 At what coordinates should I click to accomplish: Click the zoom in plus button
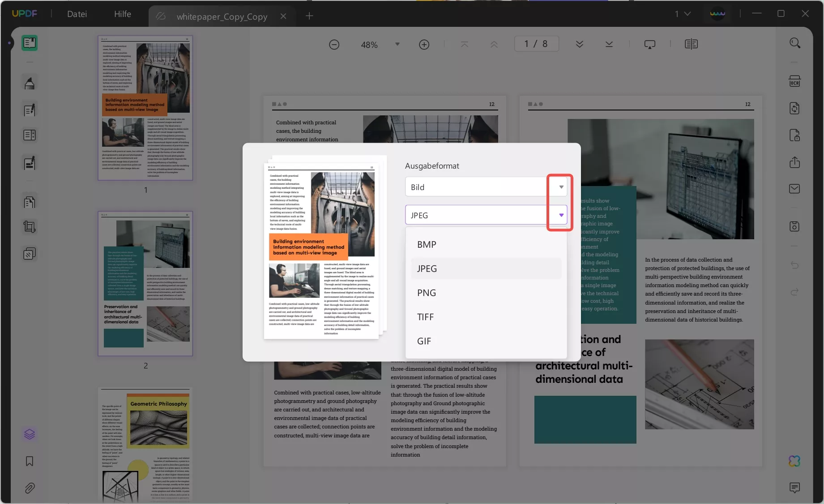click(424, 45)
